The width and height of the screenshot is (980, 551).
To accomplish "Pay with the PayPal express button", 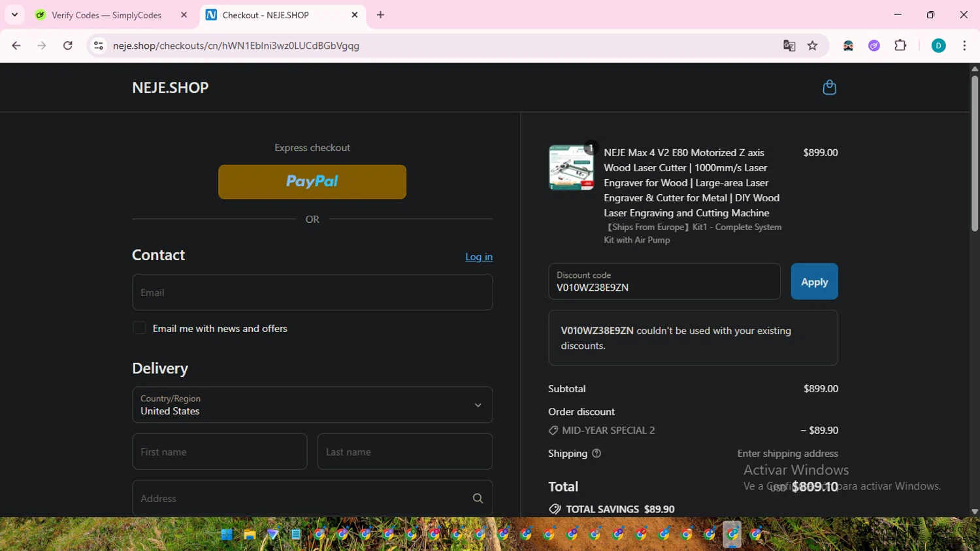I will [312, 182].
